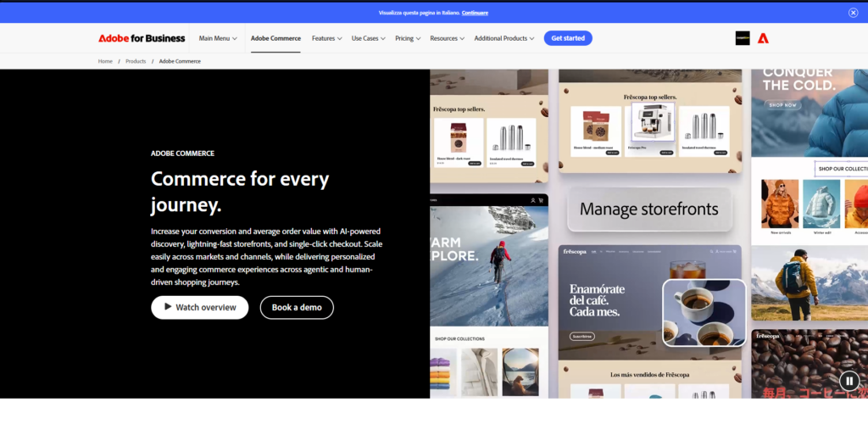Click the coffee cups inset image
This screenshot has height=430, width=868.
point(704,312)
